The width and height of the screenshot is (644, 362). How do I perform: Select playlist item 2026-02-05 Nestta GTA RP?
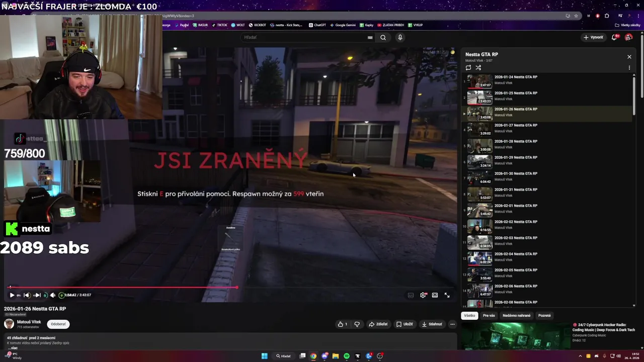[x=547, y=274]
